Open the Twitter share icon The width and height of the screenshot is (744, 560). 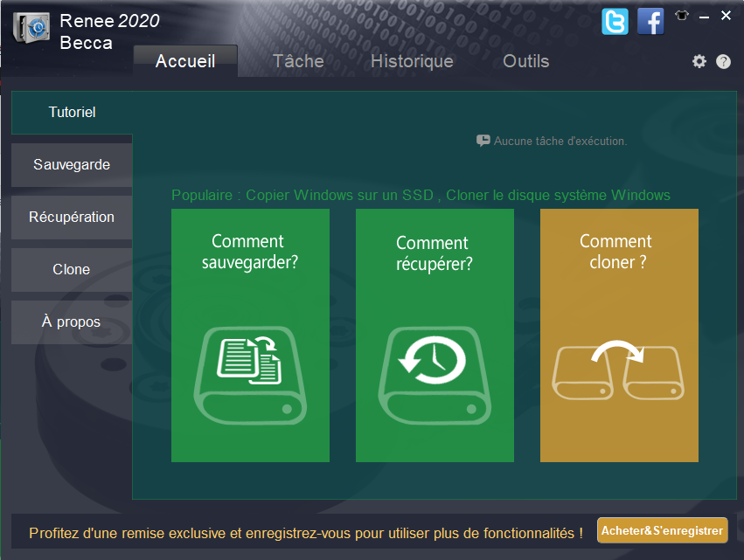click(x=615, y=21)
